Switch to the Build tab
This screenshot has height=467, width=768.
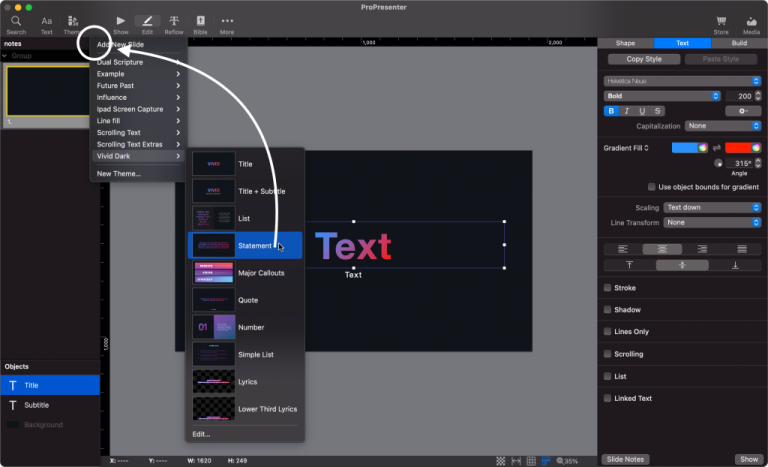739,43
